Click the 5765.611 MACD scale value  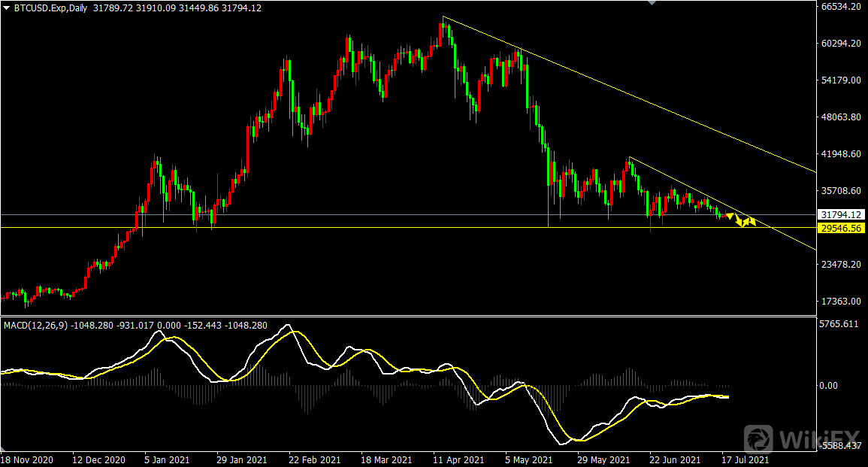click(x=839, y=325)
